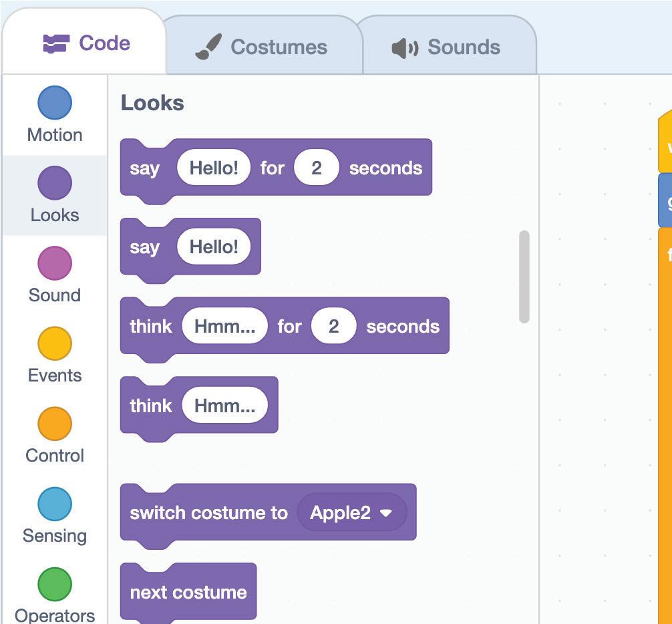Click the block palette vertical scrollbar

(524, 277)
